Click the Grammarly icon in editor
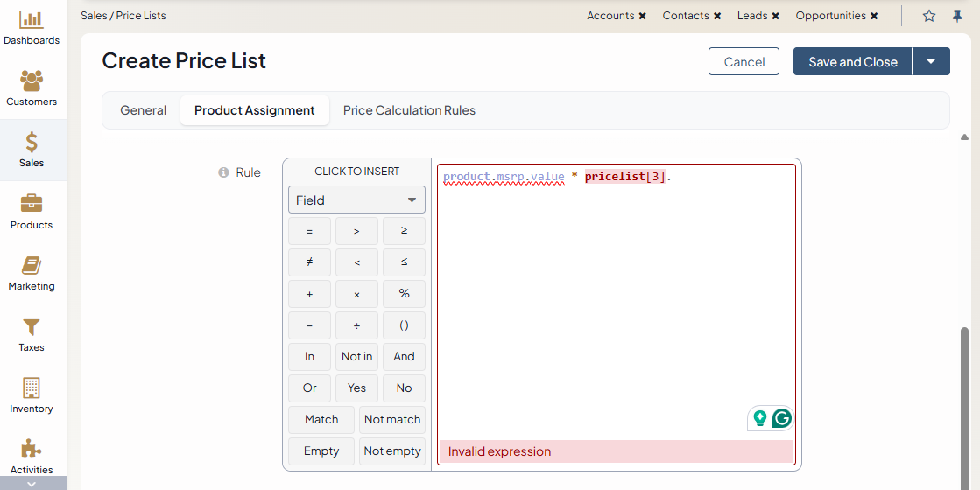This screenshot has width=980, height=490. coord(781,418)
